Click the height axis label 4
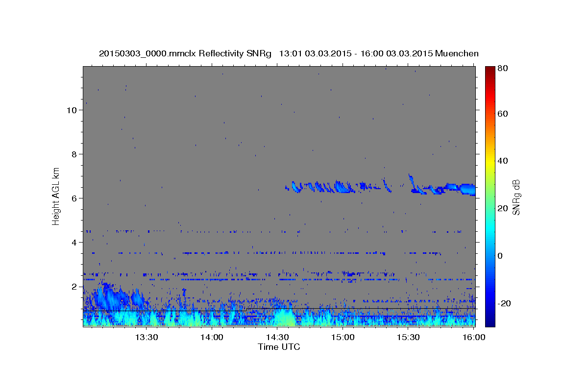The width and height of the screenshot is (588, 392). pos(74,242)
